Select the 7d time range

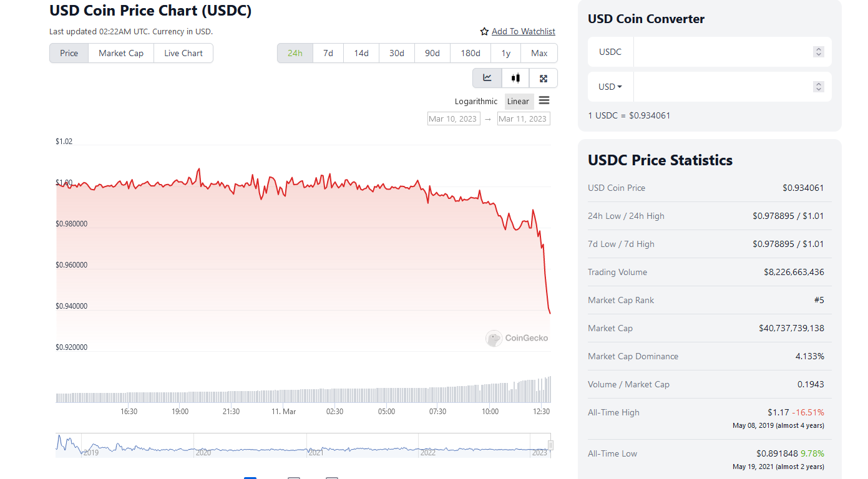[x=328, y=53]
